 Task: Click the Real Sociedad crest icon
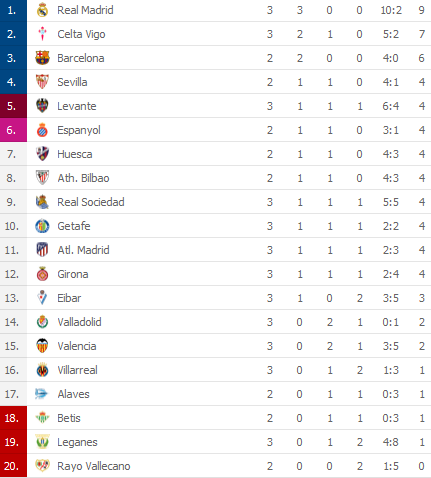pos(42,202)
